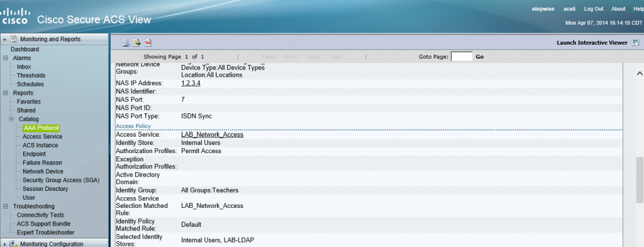Image resolution: width=644 pixels, height=247 pixels.
Task: Select Thresholds under Alarms
Action: [31, 76]
